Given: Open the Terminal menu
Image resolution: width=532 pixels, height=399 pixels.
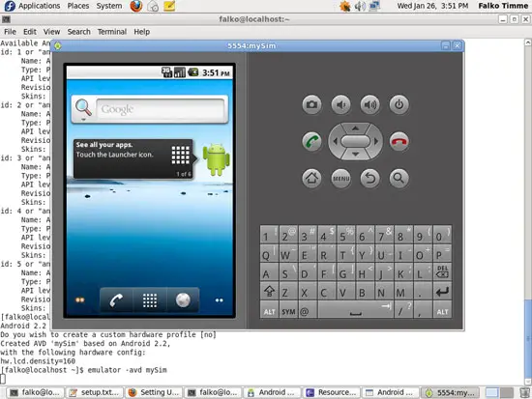Looking at the screenshot, I should 112,32.
